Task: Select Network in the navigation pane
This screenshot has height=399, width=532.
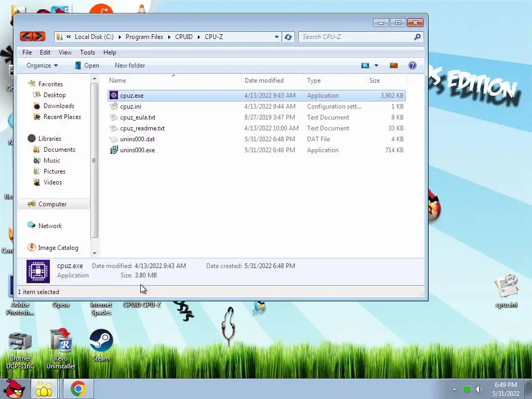Action: click(50, 226)
